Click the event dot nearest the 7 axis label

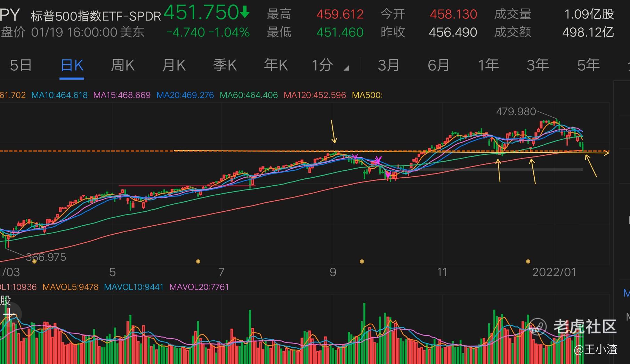[198, 261]
